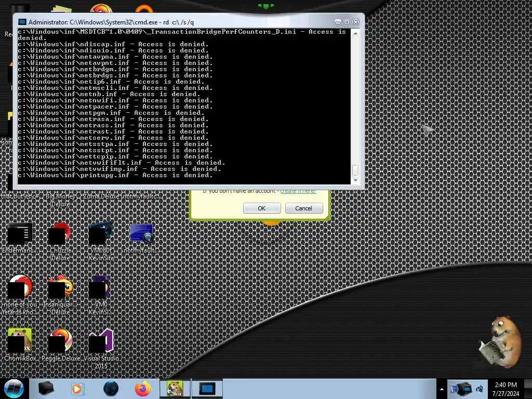Show hidden tray icons arrow
This screenshot has width=532, height=399.
[442, 389]
